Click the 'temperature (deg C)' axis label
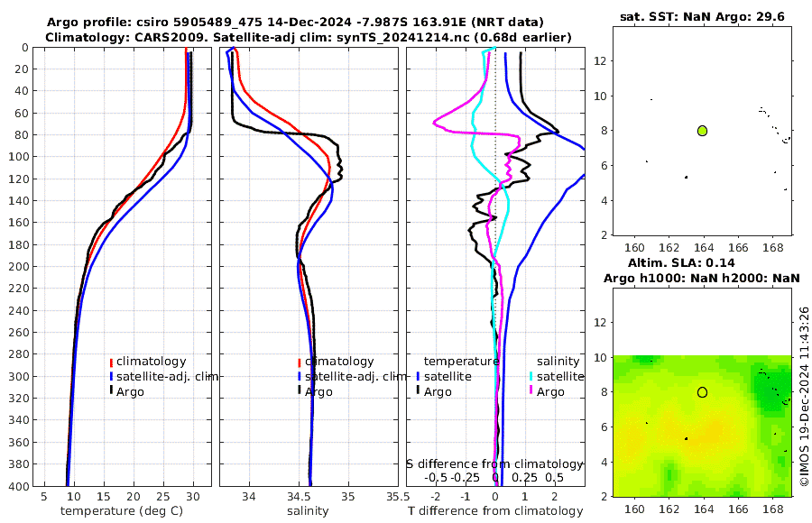 [x=122, y=511]
